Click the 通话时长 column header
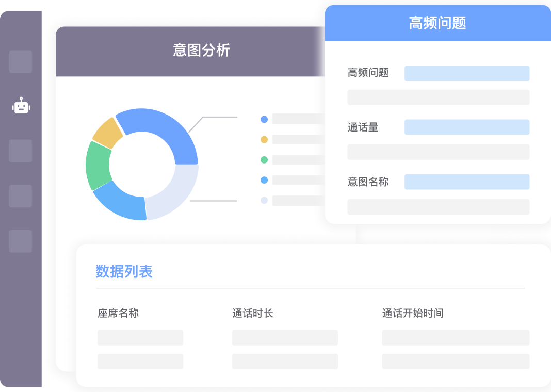Image resolution: width=551 pixels, height=392 pixels. (252, 313)
